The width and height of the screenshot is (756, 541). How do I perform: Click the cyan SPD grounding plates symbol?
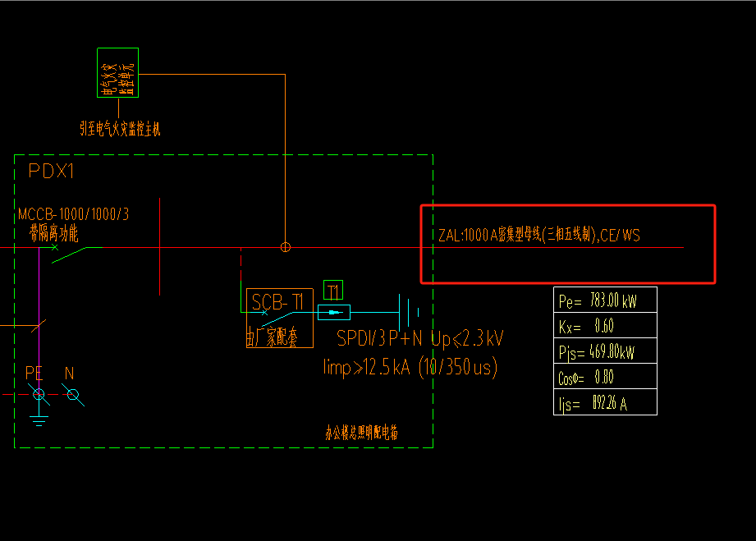(409, 313)
